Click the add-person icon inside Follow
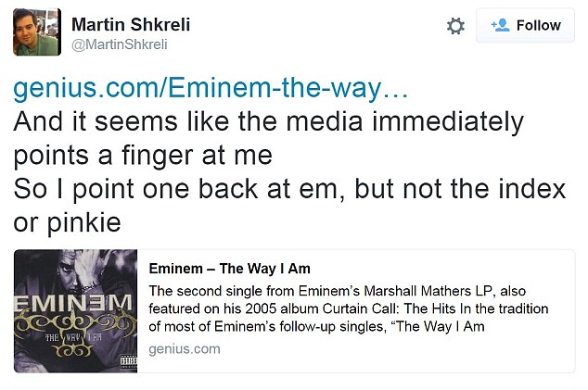 [x=500, y=25]
